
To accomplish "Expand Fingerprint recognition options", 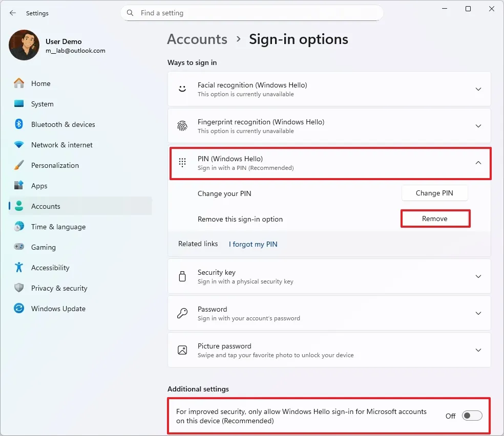I will click(478, 126).
